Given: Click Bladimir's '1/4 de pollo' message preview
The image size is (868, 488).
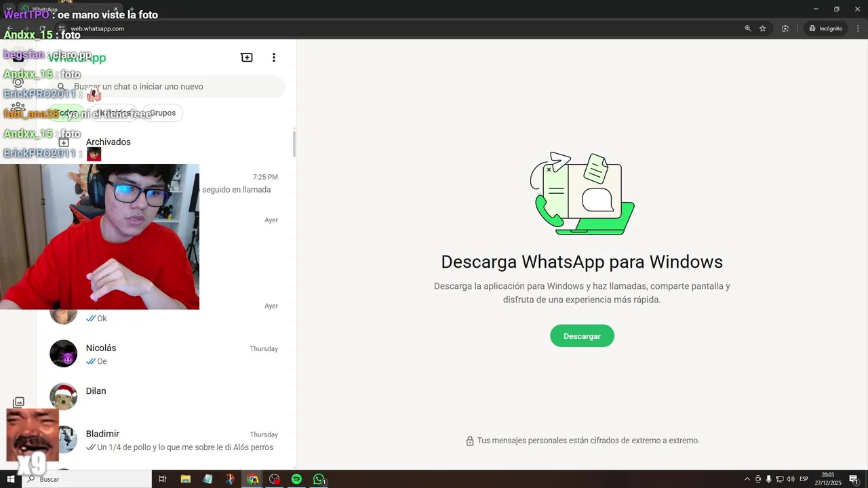Looking at the screenshot, I should [x=185, y=447].
